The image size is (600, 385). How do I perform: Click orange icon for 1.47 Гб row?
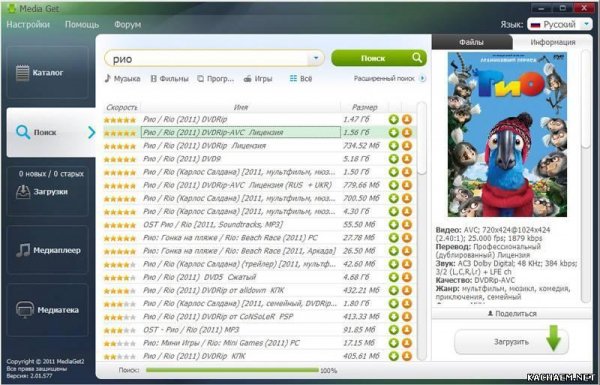407,119
